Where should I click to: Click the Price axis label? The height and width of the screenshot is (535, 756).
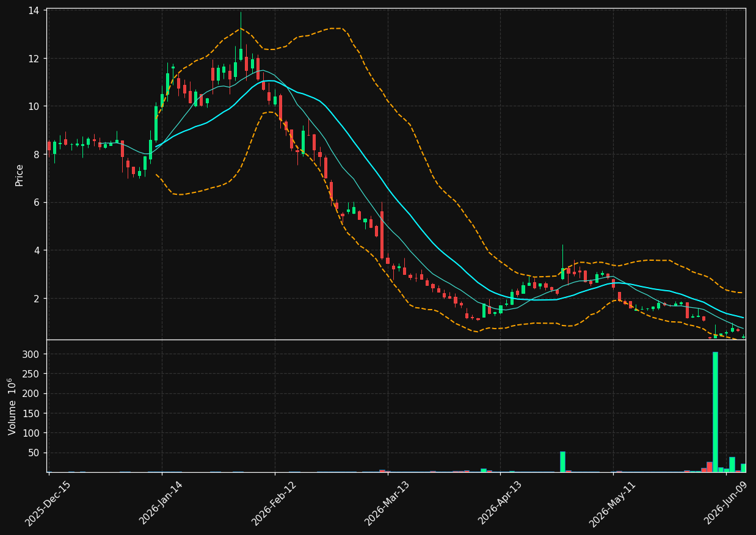[x=20, y=175]
